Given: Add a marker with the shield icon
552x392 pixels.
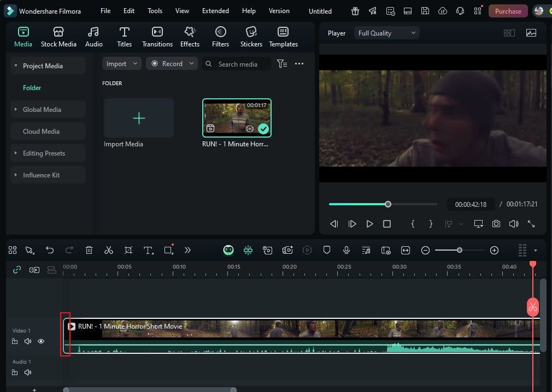Looking at the screenshot, I should 327,250.
